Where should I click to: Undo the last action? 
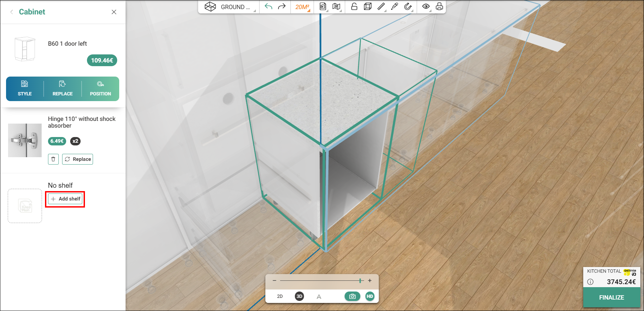point(268,7)
